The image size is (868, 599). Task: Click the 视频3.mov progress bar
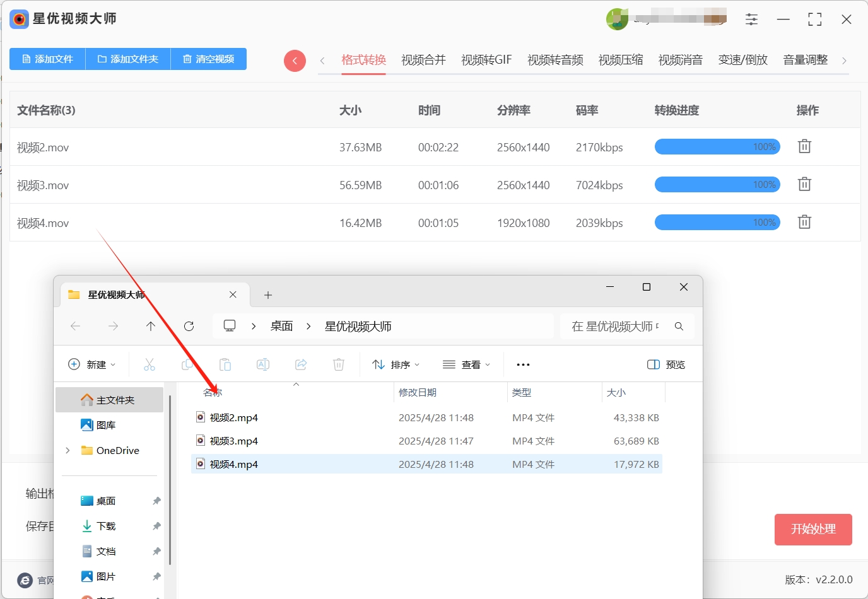click(x=717, y=185)
